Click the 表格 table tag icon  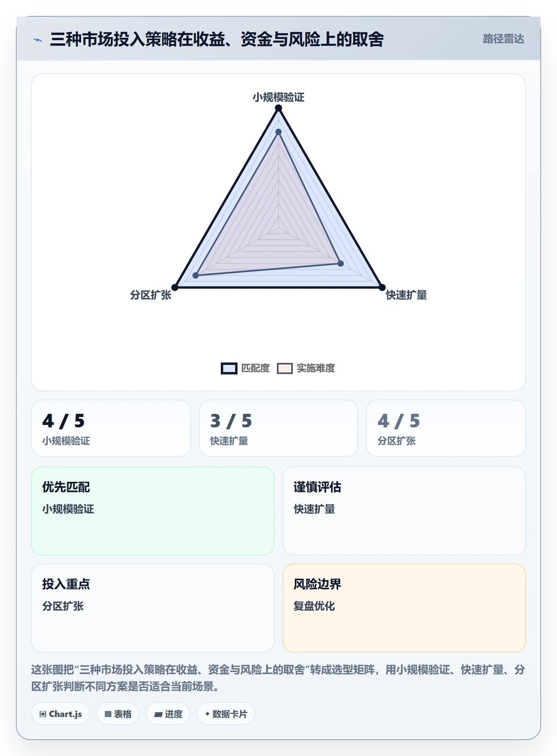point(108,714)
